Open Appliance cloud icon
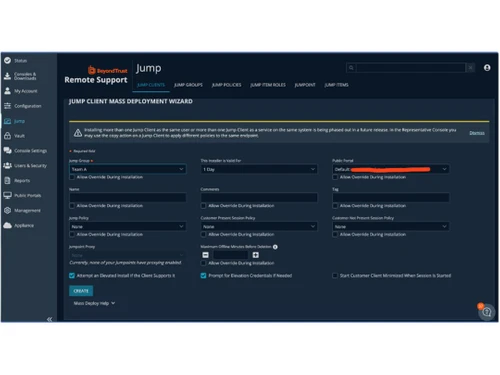Screen dimensions: 500x375 click(x=7, y=225)
